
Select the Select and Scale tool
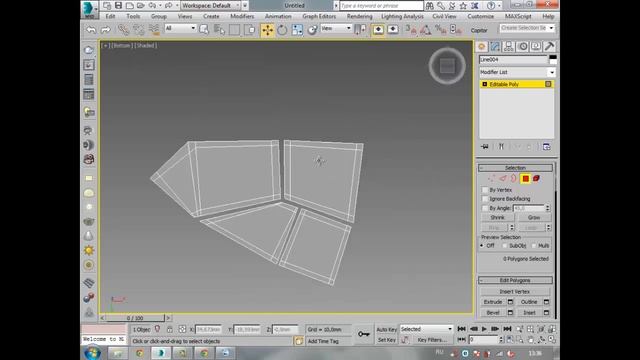click(297, 30)
